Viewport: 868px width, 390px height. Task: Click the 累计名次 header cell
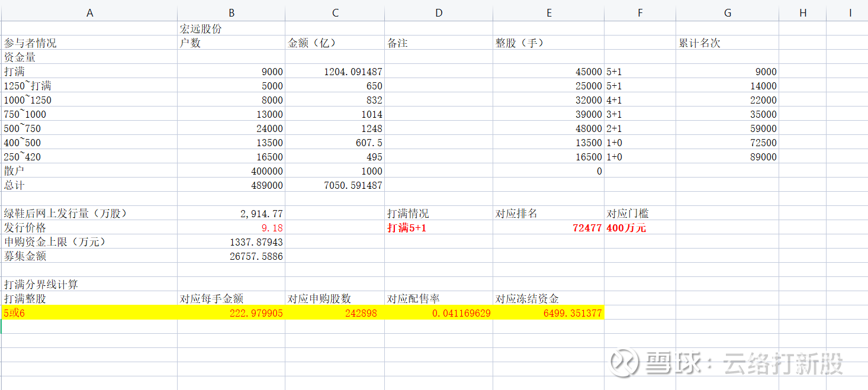(x=728, y=43)
